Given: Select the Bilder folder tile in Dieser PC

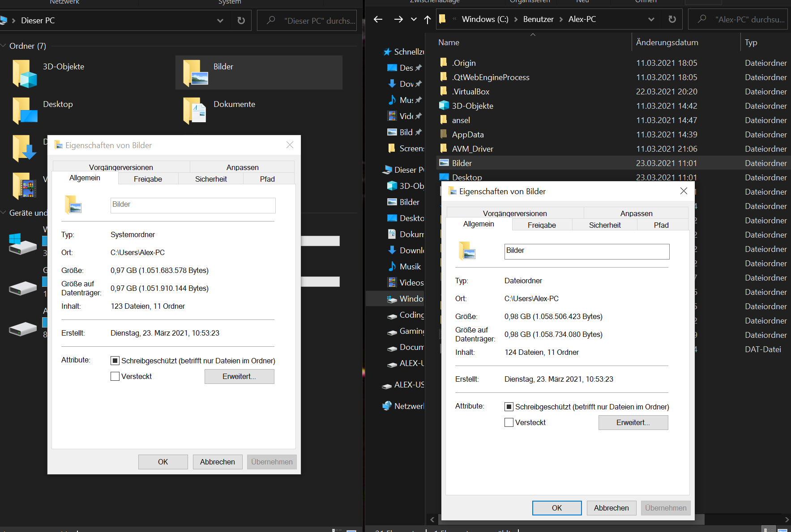Looking at the screenshot, I should tap(259, 72).
